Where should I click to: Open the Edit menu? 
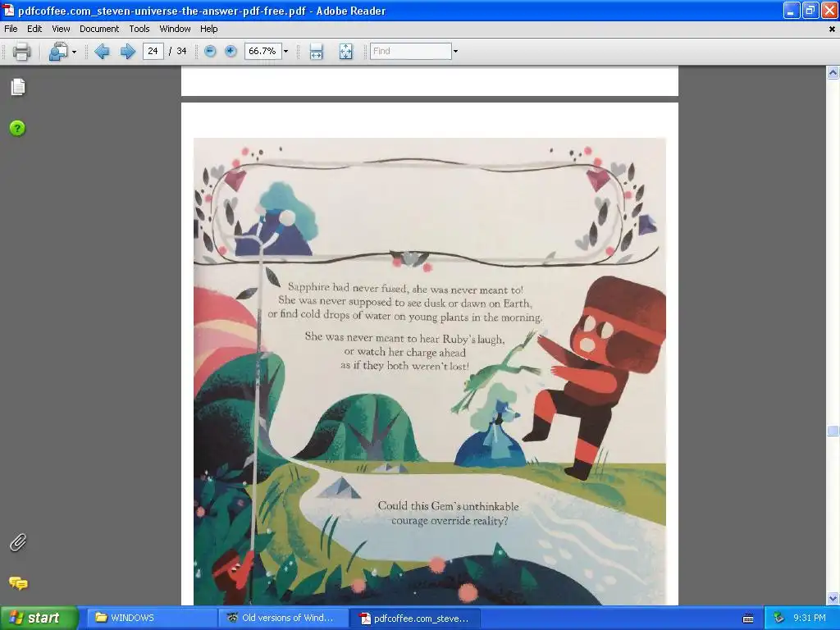coord(34,29)
